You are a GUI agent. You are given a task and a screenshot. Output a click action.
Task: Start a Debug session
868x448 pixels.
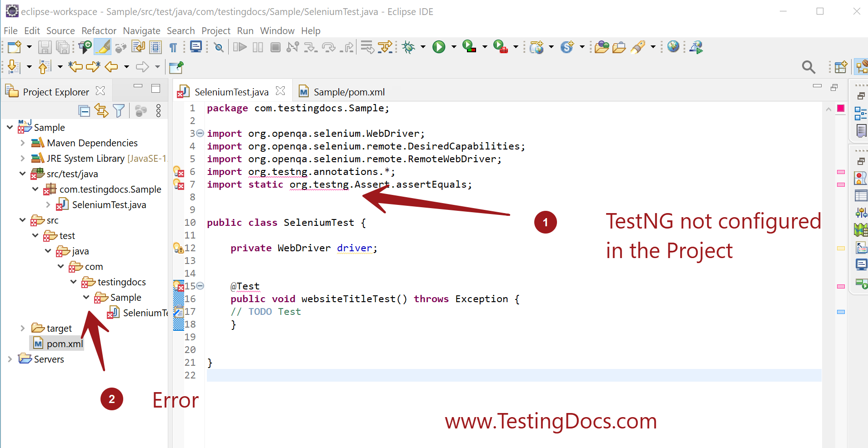pos(408,47)
